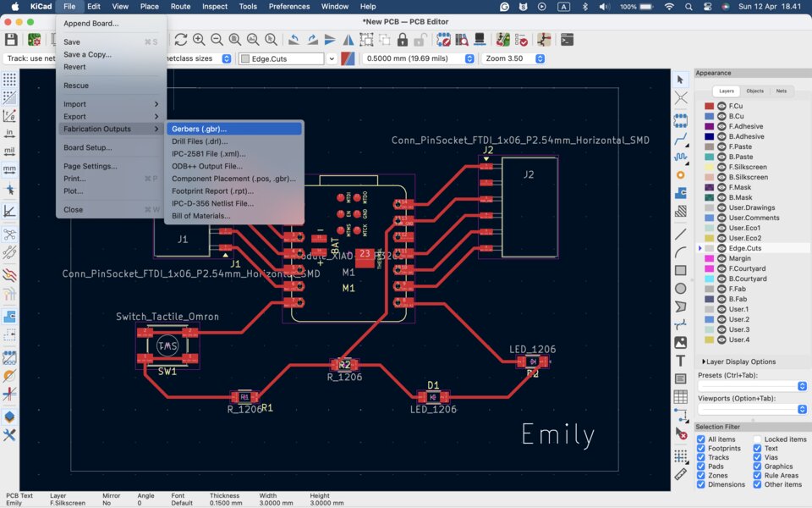Expand the Import submenu

click(111, 104)
